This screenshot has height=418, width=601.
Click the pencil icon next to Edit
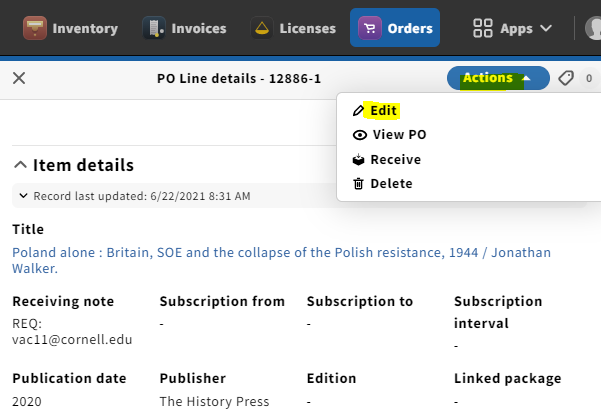358,110
